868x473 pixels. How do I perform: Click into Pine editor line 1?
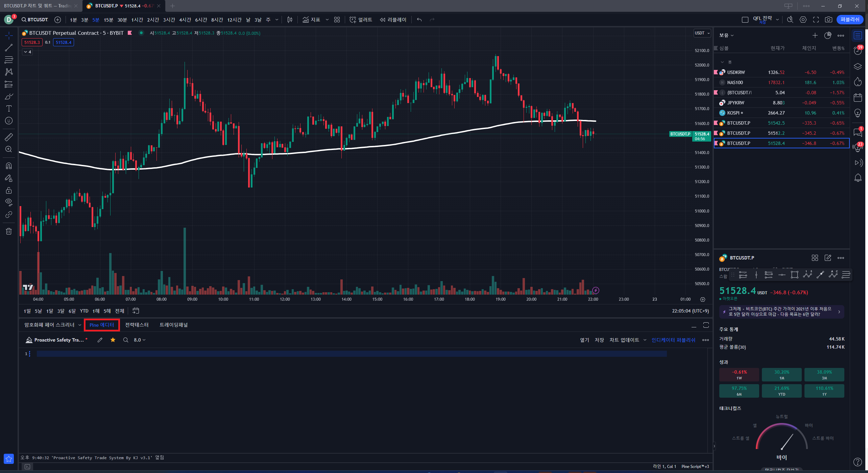352,354
